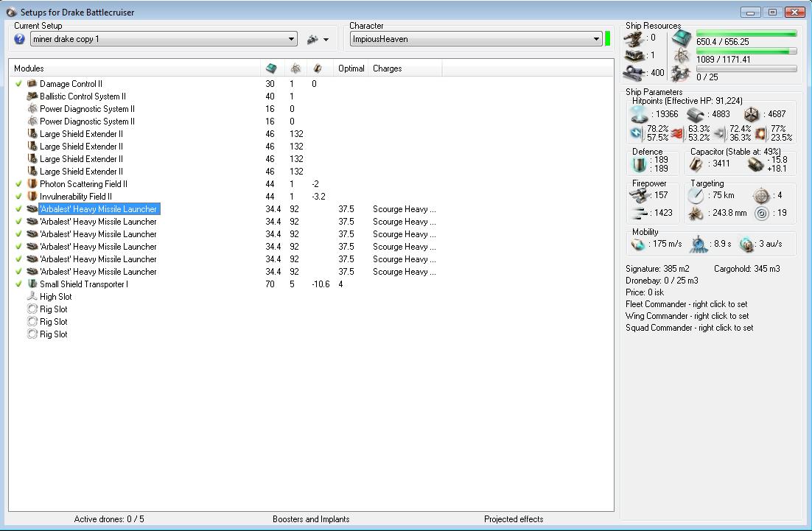Click the powergrid column header icon
Viewport: 812px width, 531px height.
tap(295, 68)
